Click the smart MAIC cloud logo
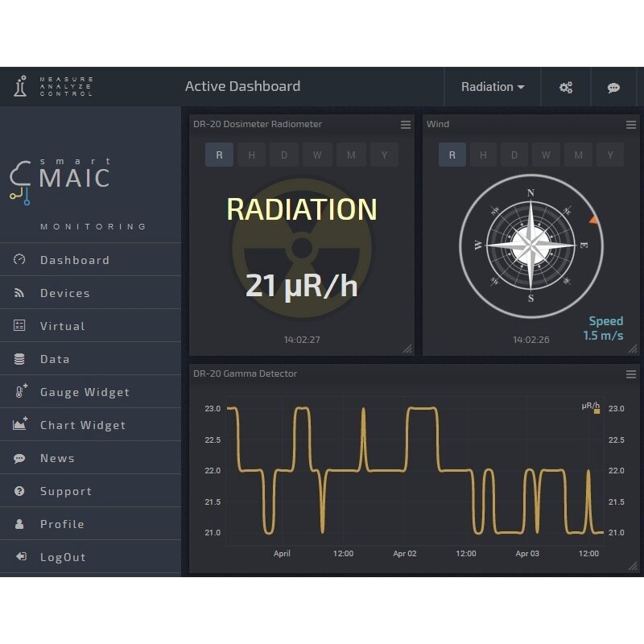Image resolution: width=644 pixels, height=644 pixels. pos(21,183)
